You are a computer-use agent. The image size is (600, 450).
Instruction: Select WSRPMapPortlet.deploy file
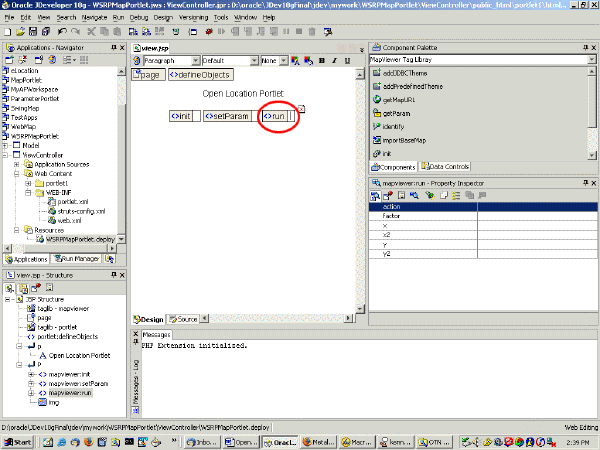[76, 239]
